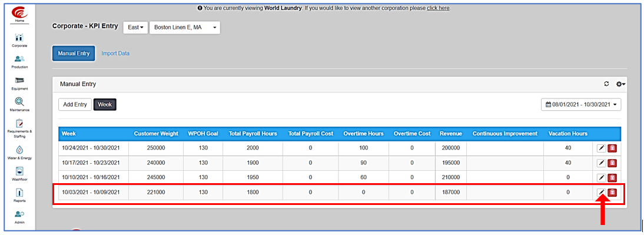Delete the 10/17/2021 - 10/23/2021 week entry
The height and width of the screenshot is (235, 644).
612,163
